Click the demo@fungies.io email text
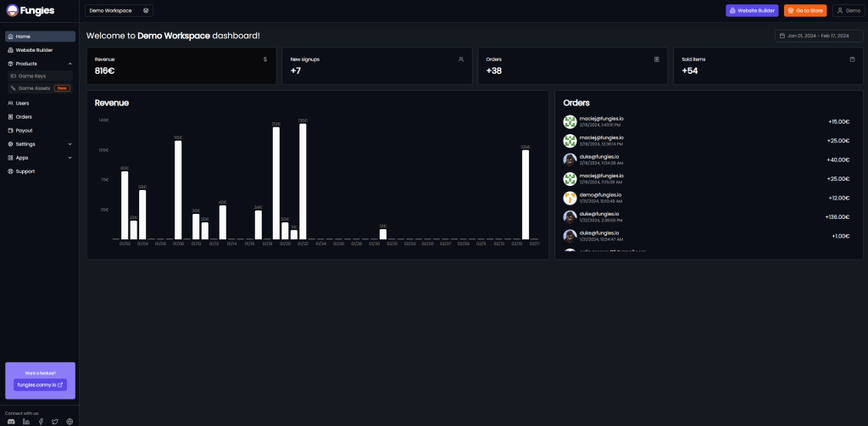Viewport: 868px width, 426px height. point(600,195)
